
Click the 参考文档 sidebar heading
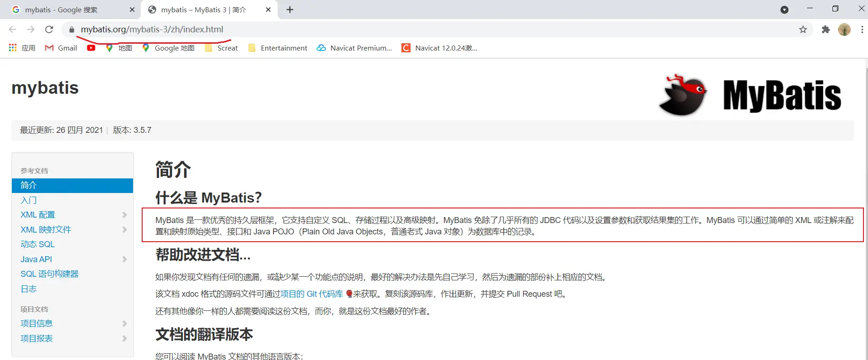point(34,171)
